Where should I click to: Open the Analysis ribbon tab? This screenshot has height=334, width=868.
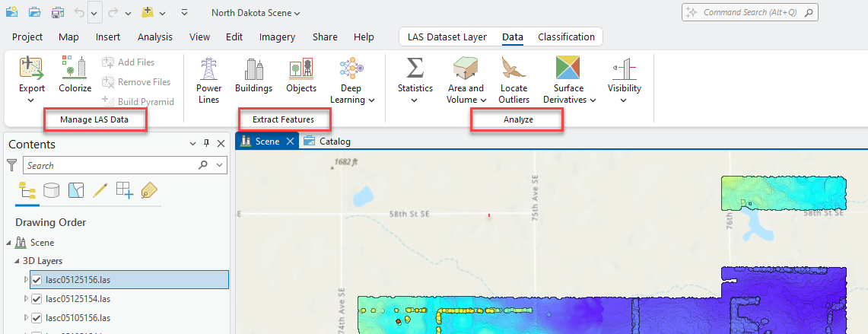(x=154, y=37)
